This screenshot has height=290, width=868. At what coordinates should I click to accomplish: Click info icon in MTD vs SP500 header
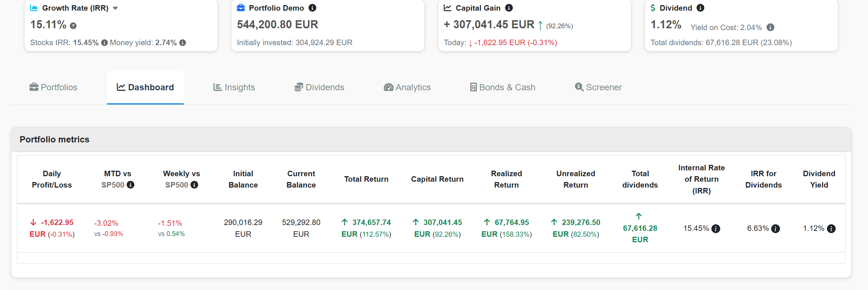131,185
